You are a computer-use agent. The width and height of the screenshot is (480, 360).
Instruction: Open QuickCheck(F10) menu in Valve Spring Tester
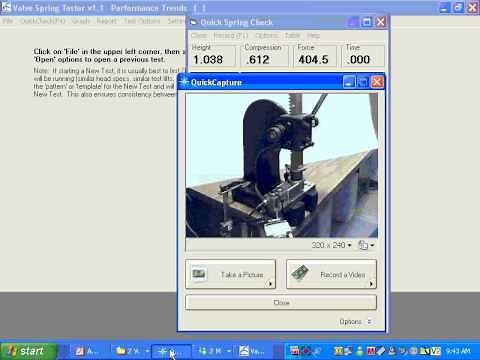42,21
